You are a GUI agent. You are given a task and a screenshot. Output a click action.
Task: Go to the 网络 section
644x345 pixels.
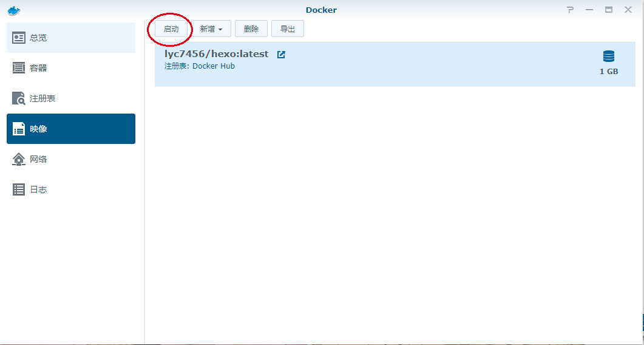click(71, 159)
